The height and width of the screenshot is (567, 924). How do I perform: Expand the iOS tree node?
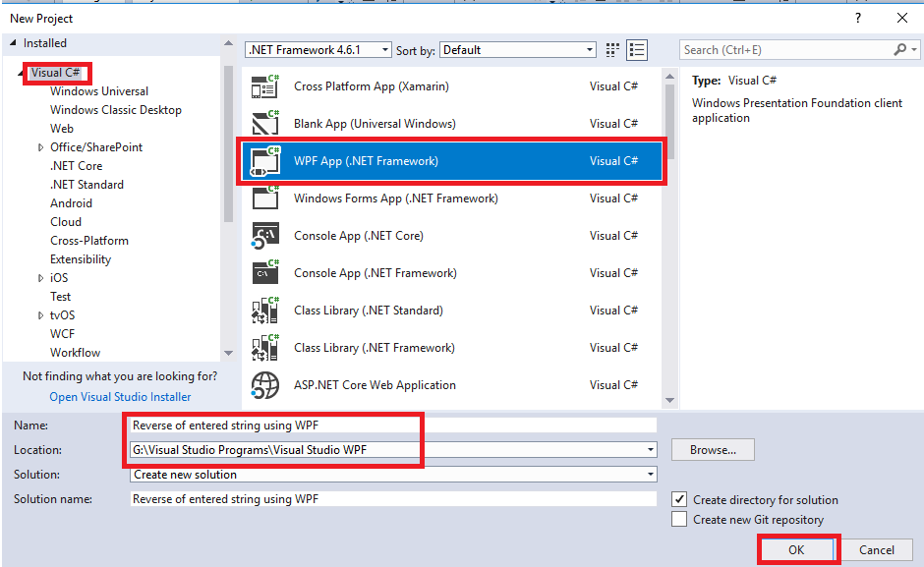(40, 278)
